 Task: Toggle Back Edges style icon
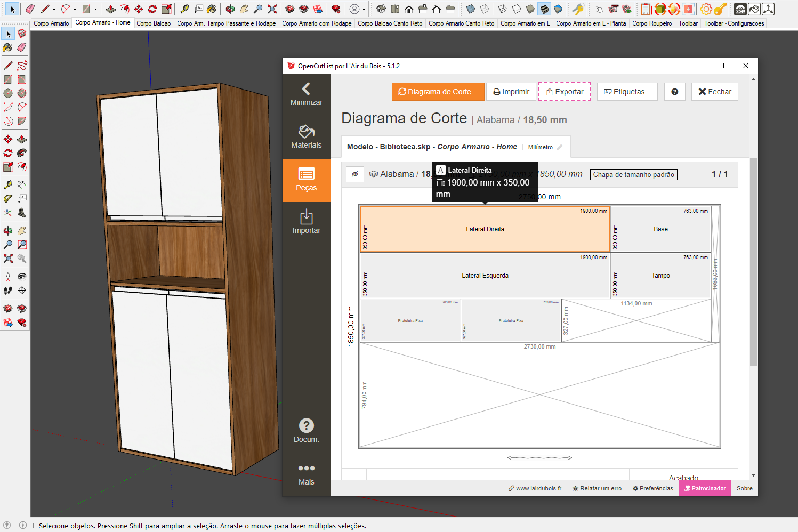point(485,9)
